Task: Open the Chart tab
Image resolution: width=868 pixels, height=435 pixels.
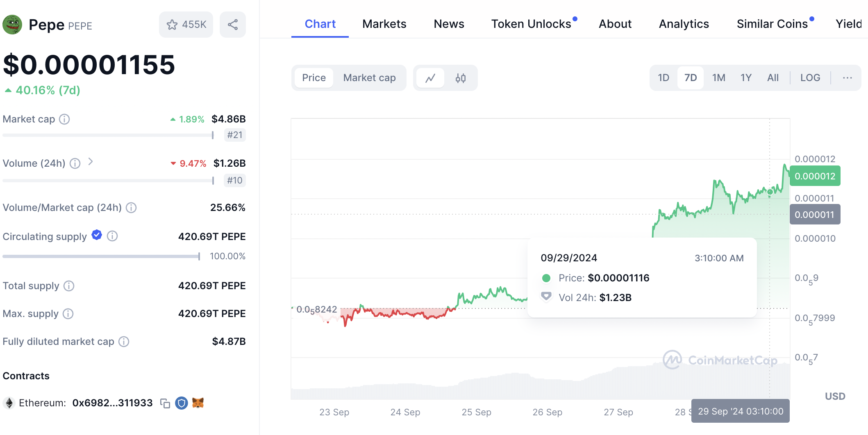Action: coord(320,24)
